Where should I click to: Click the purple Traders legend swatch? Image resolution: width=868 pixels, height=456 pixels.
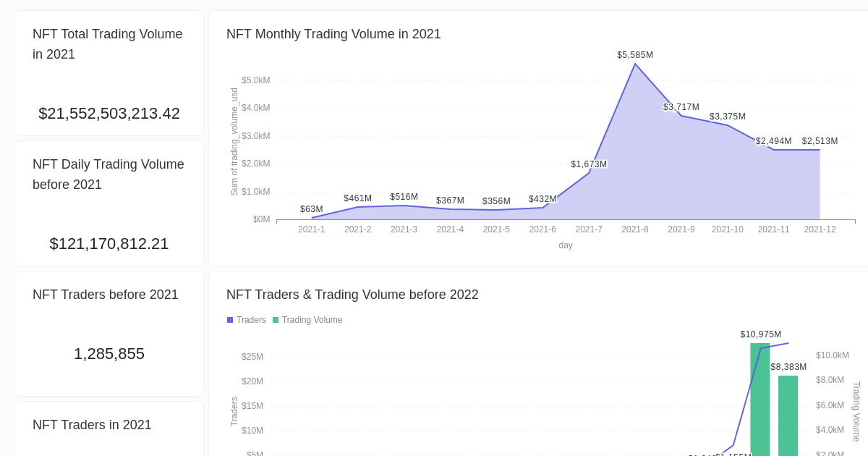229,320
